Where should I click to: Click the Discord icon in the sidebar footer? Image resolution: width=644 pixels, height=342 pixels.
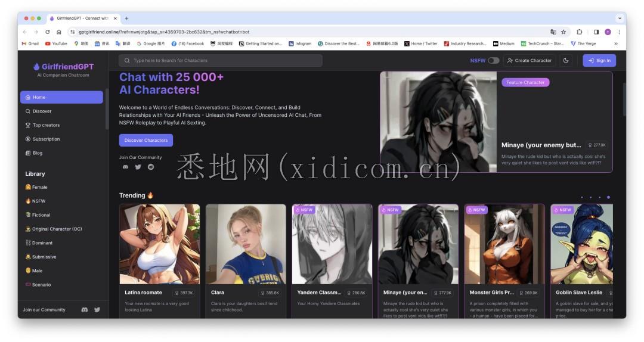point(85,310)
